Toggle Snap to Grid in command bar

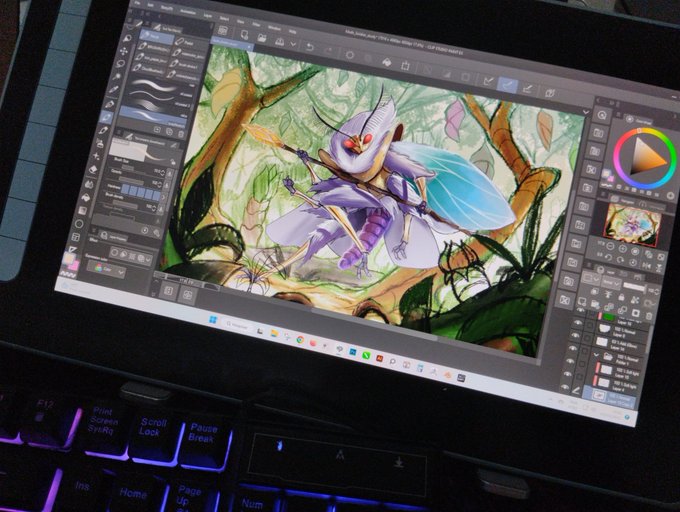[527, 88]
